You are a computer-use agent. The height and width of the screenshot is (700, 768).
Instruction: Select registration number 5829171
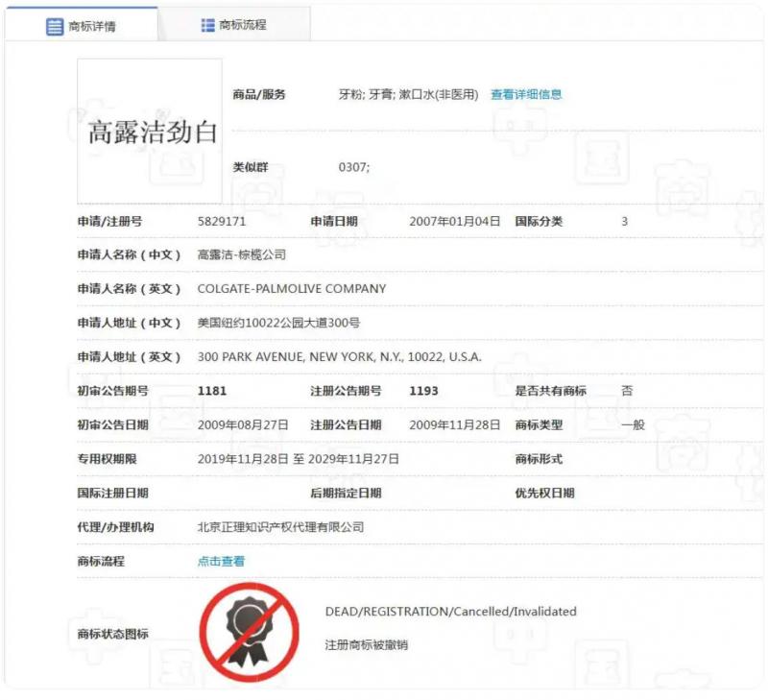click(222, 222)
